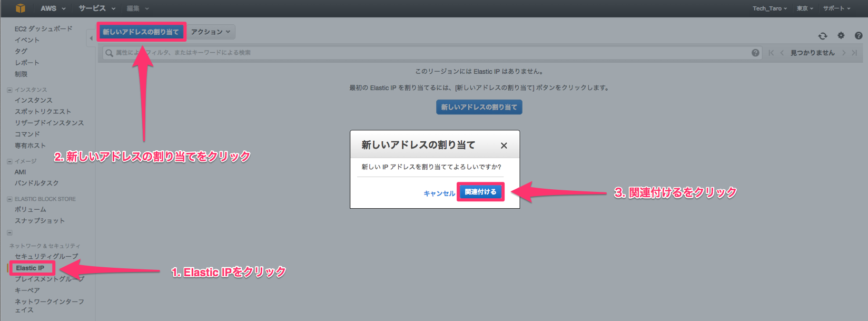The image size is (868, 321).
Task: Go to last page of results
Action: (854, 53)
